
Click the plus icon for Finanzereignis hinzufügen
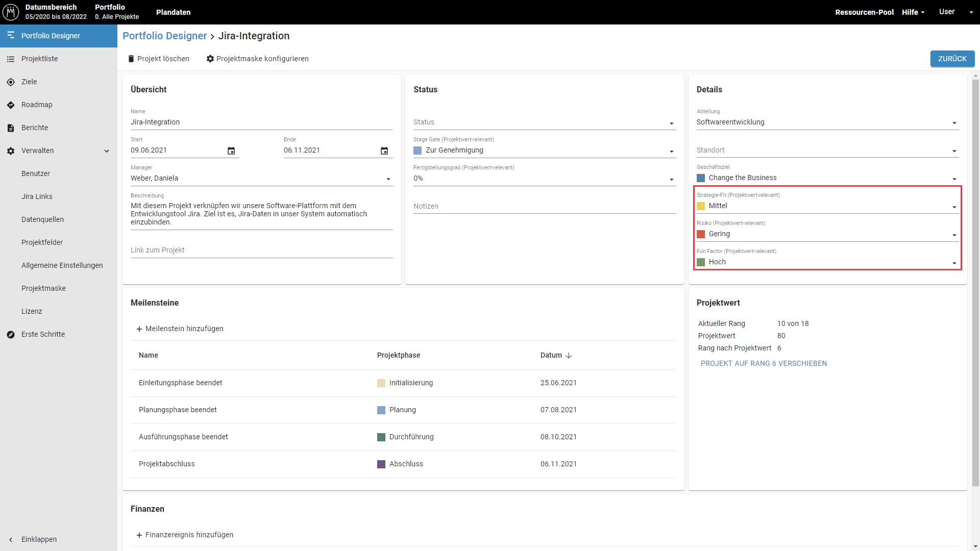point(139,535)
